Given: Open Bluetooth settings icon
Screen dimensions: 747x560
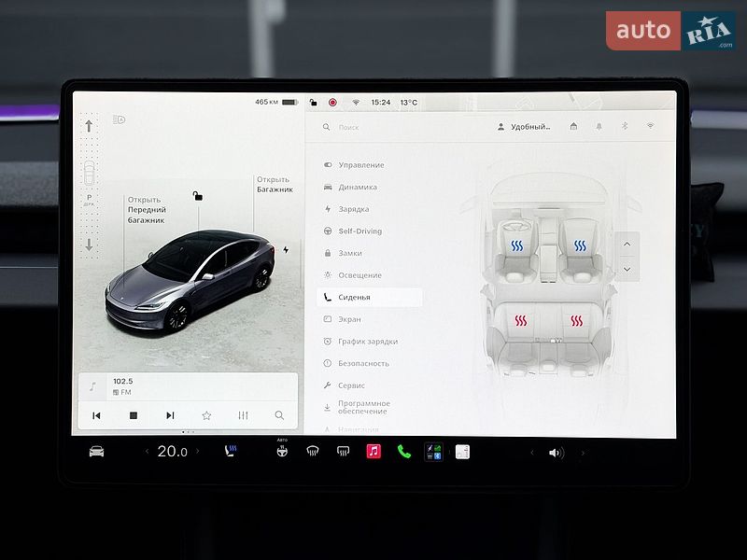Looking at the screenshot, I should pos(625,126).
